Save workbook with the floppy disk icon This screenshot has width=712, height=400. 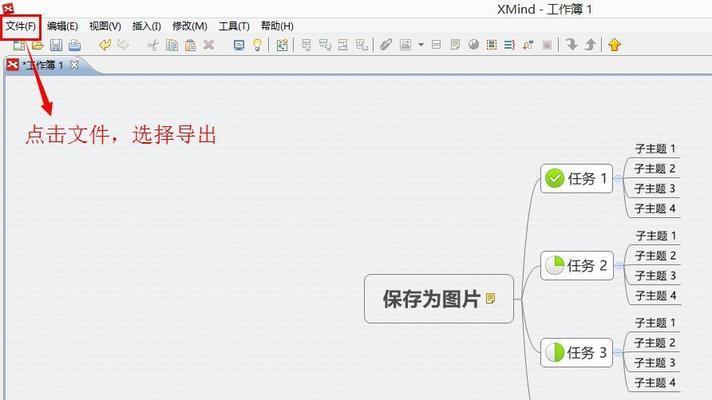(56, 45)
